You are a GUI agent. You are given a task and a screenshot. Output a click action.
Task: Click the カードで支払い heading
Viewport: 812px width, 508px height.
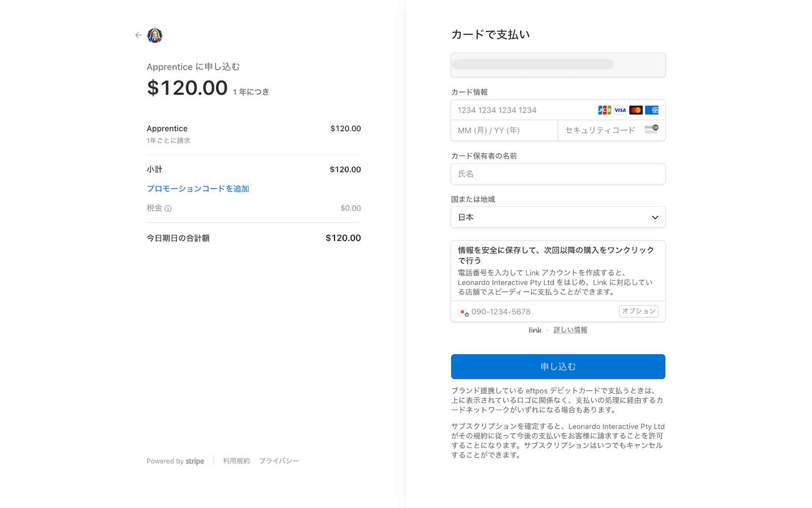491,35
